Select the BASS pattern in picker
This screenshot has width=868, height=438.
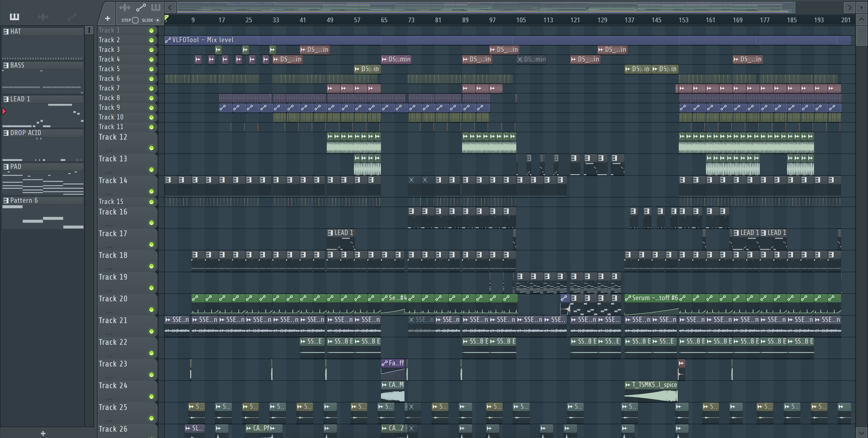pyautogui.click(x=43, y=78)
